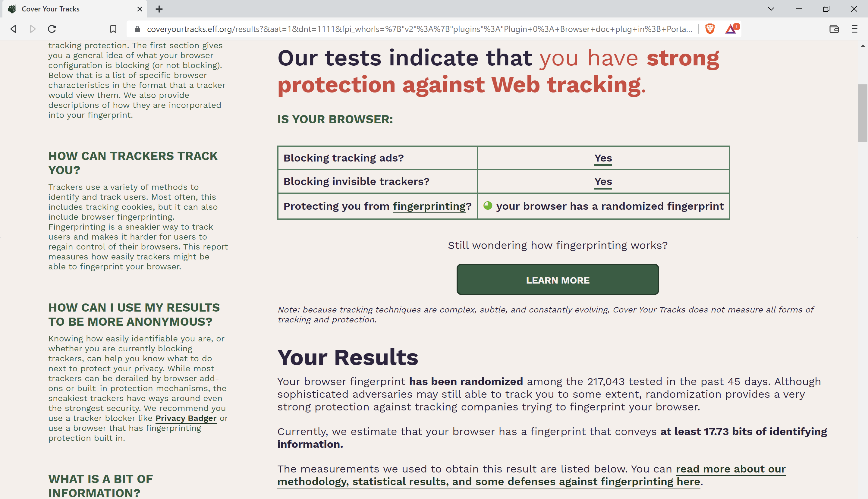Click the bookmark icon in address bar
Viewport: 868px width, 499px height.
click(113, 29)
